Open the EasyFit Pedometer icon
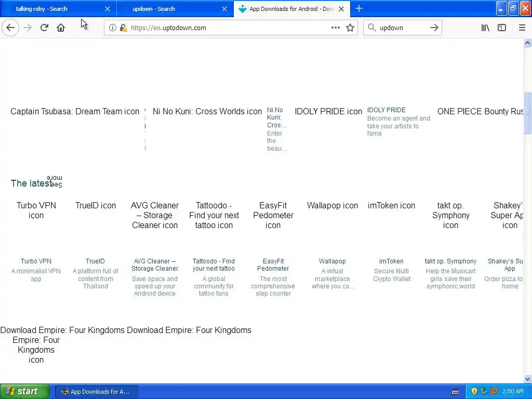Image resolution: width=532 pixels, height=399 pixels. [273, 215]
